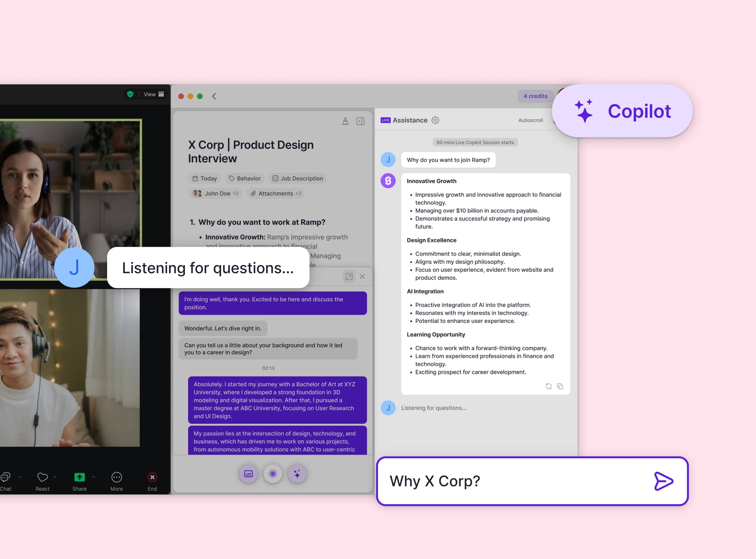Click 'Wonderful. Let's dive right in.' message
The height and width of the screenshot is (559, 756).
pyautogui.click(x=223, y=328)
